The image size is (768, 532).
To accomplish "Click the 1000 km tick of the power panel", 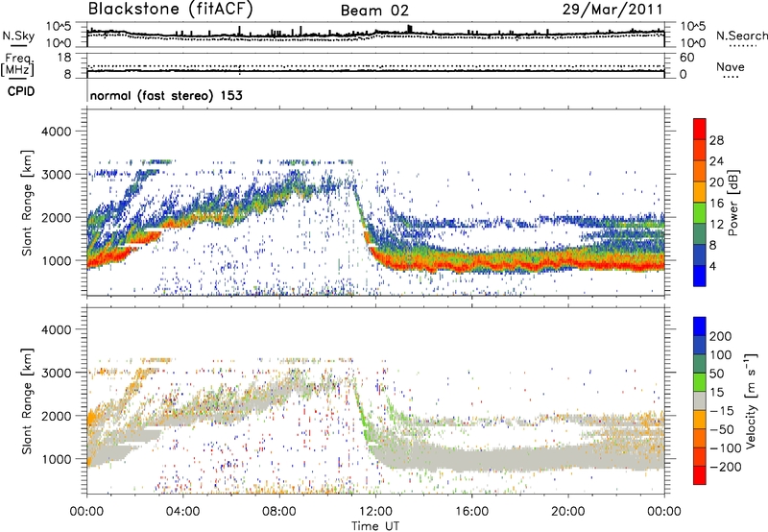I will pos(56,260).
